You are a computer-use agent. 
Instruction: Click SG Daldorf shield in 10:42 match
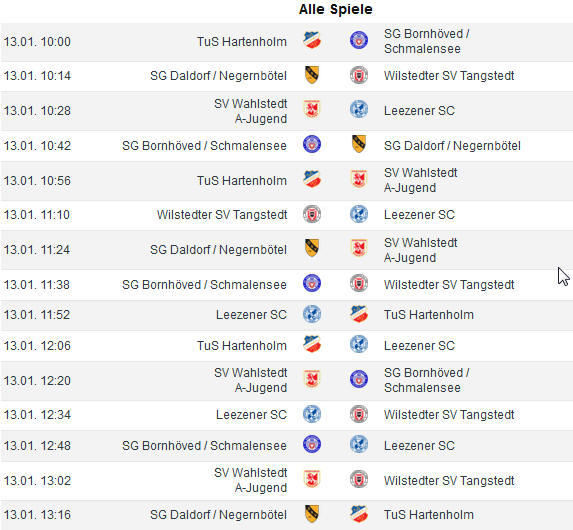359,144
